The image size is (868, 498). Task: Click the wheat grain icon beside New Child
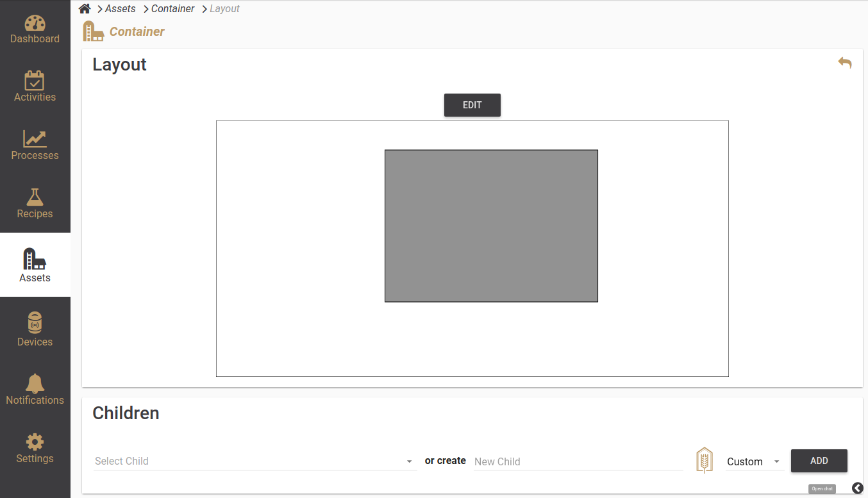704,460
